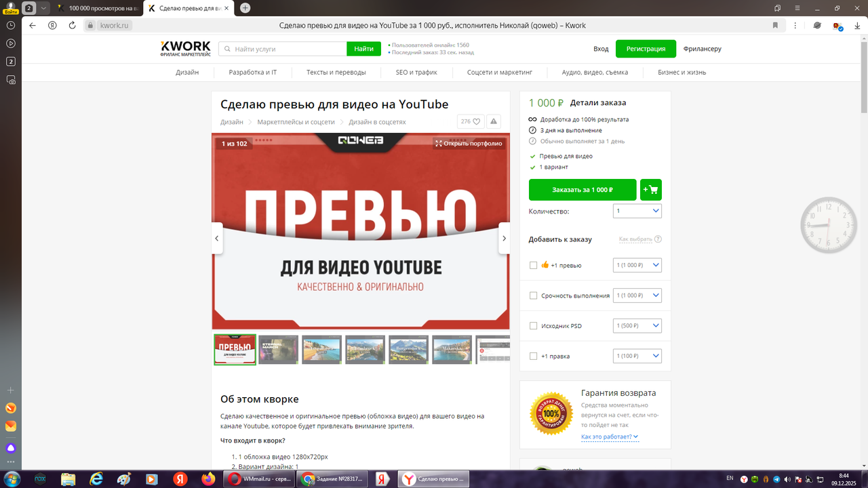
Task: Click the Вход link
Action: [601, 49]
